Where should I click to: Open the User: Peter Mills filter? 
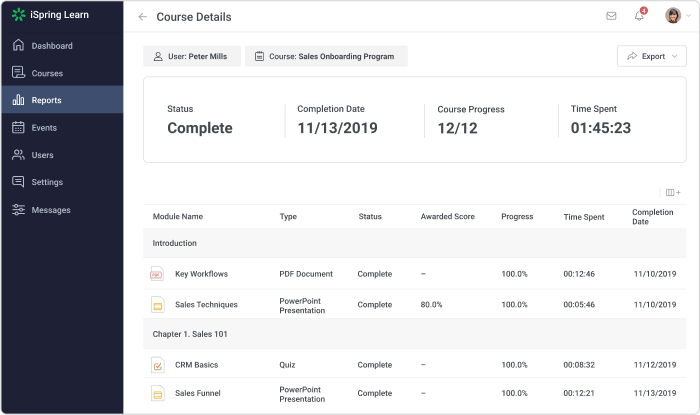[192, 56]
